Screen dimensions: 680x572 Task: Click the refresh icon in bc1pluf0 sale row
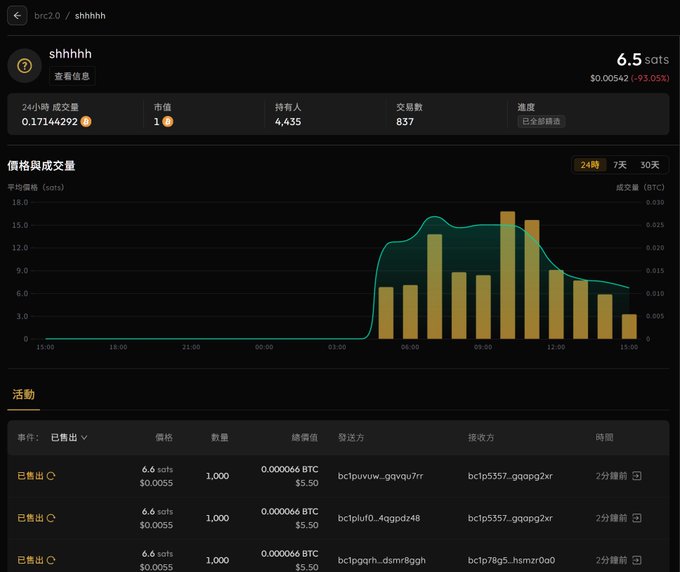51,518
